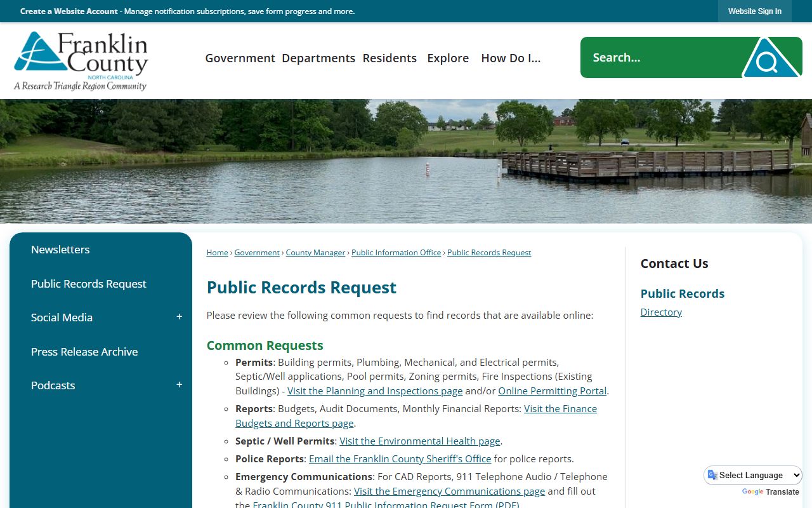812x508 pixels.
Task: Open the Select Language dropdown
Action: tap(753, 475)
